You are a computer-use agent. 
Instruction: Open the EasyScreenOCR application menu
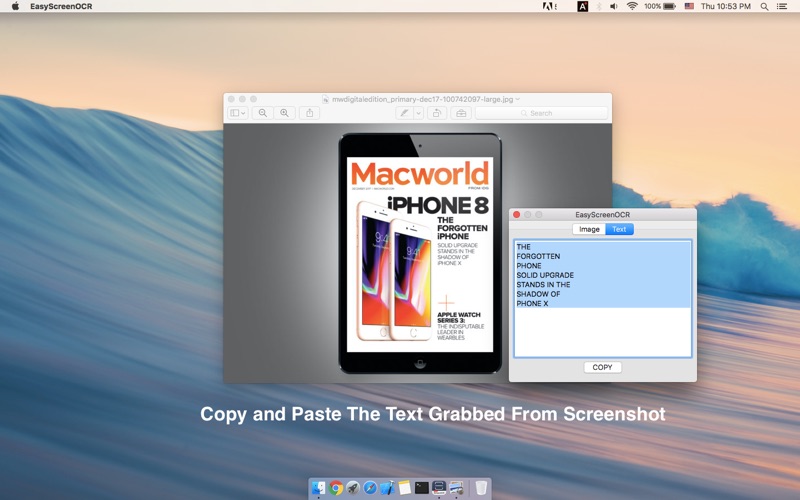pos(61,6)
